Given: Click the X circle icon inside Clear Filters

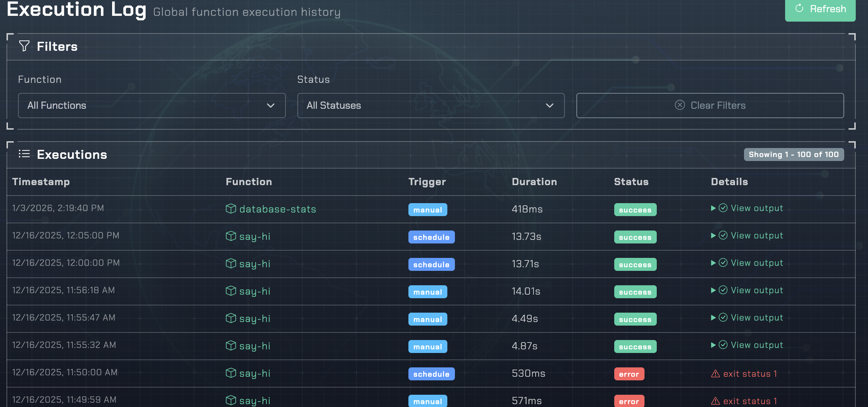Looking at the screenshot, I should (679, 105).
